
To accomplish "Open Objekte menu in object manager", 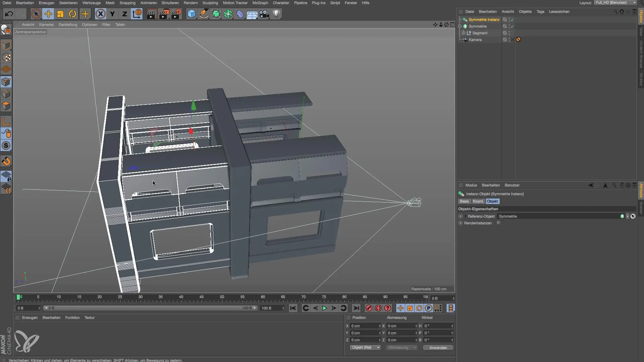I will point(525,11).
